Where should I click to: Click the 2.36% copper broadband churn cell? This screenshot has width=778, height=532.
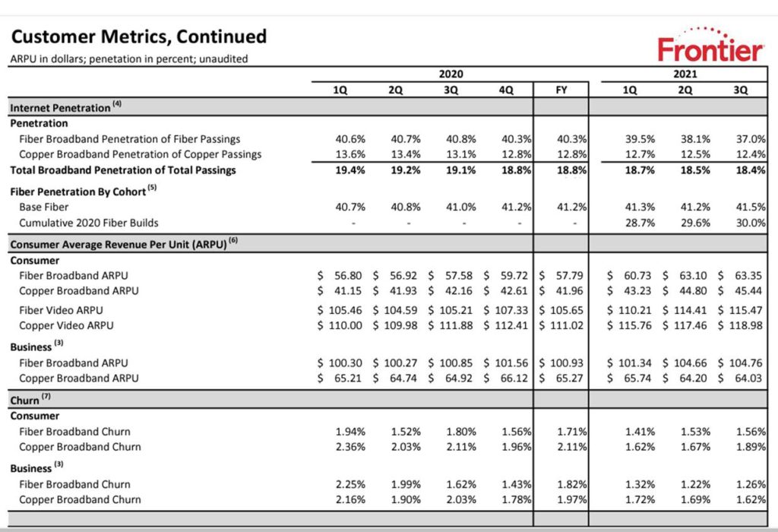click(x=350, y=447)
